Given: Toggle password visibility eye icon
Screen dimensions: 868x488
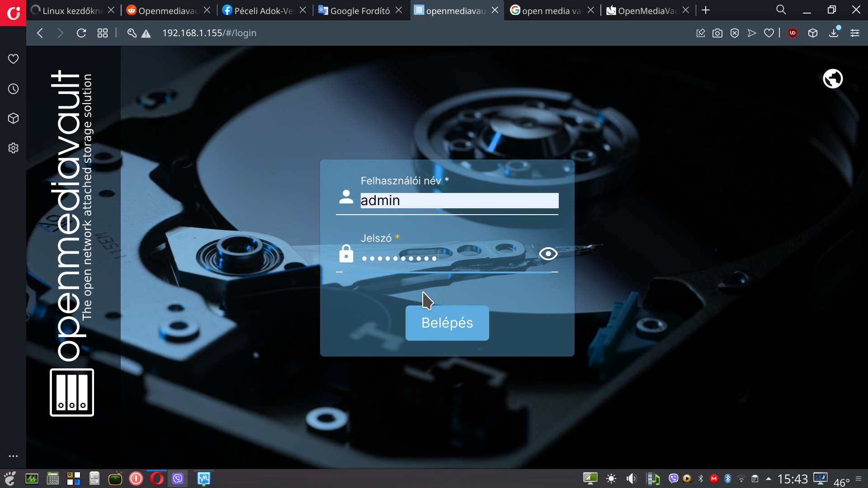Looking at the screenshot, I should tap(548, 254).
